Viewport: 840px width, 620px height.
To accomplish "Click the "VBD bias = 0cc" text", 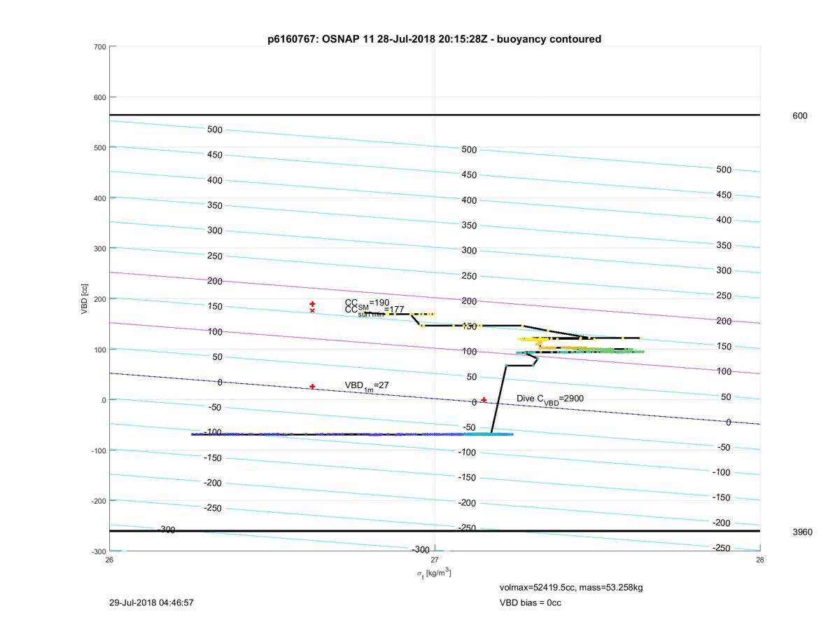I will (530, 602).
